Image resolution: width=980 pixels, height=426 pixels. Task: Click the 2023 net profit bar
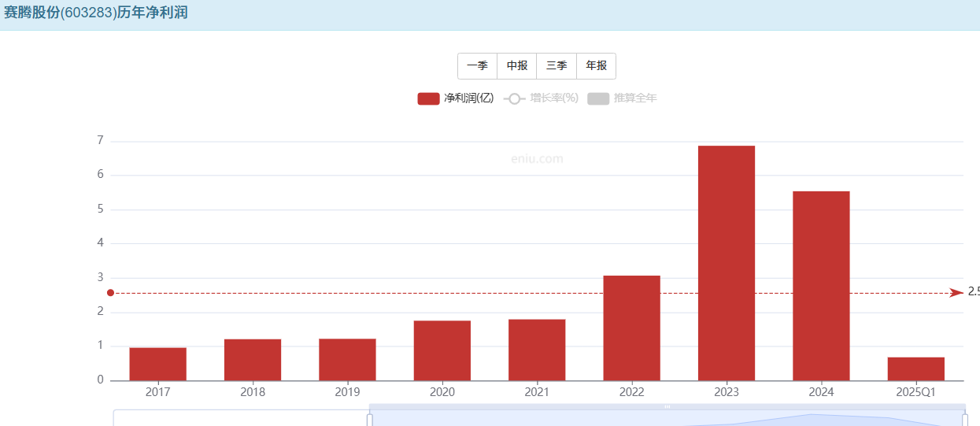[727, 263]
